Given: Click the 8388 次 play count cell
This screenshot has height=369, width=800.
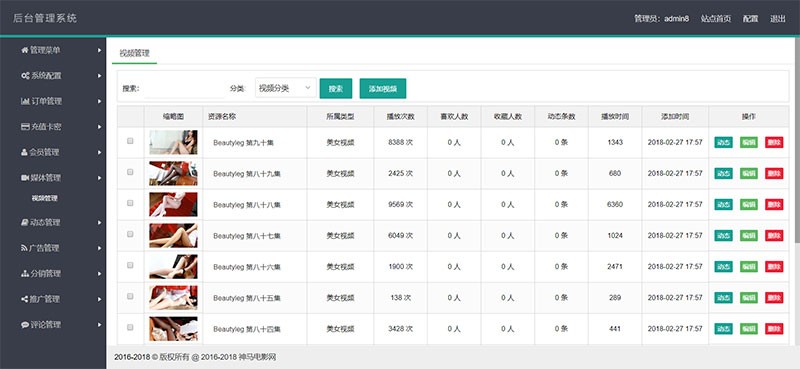Looking at the screenshot, I should coord(401,142).
